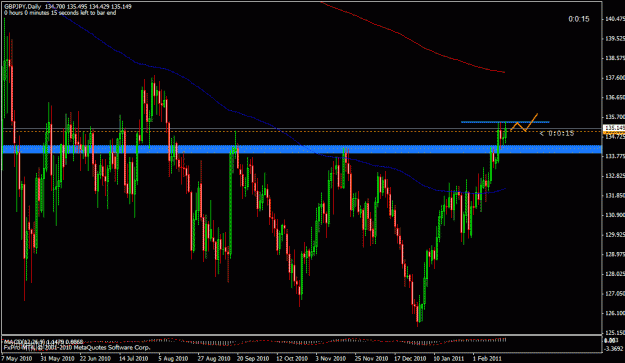Click the -3.3692 MACD scale value
Image resolution: width=625 pixels, height=363 pixels.
click(614, 349)
